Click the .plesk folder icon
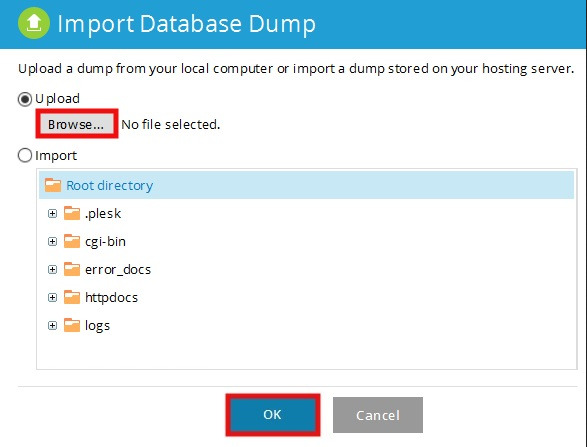587x447 pixels. [72, 213]
